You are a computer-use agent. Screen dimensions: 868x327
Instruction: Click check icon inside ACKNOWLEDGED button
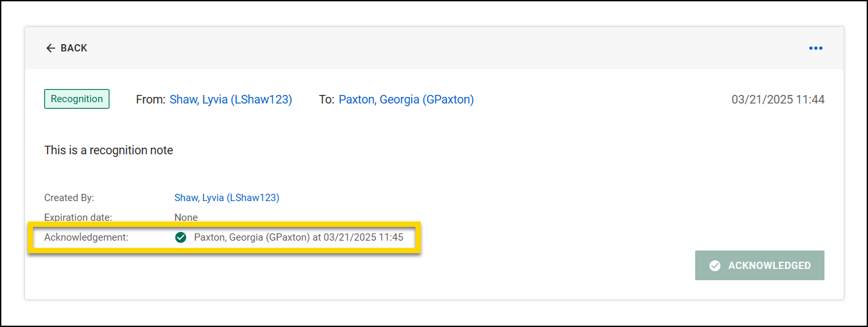(714, 266)
